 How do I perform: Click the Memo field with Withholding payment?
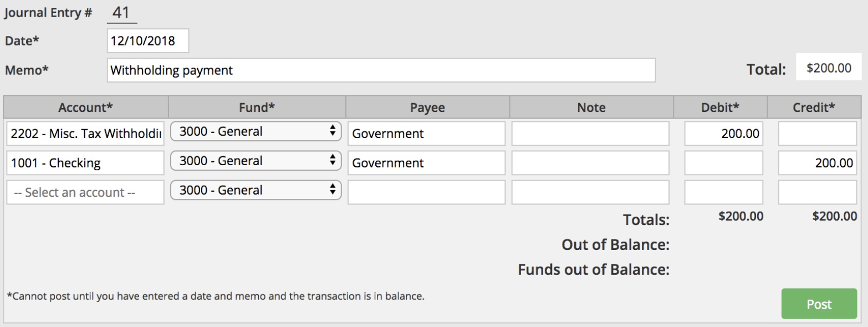pyautogui.click(x=381, y=70)
